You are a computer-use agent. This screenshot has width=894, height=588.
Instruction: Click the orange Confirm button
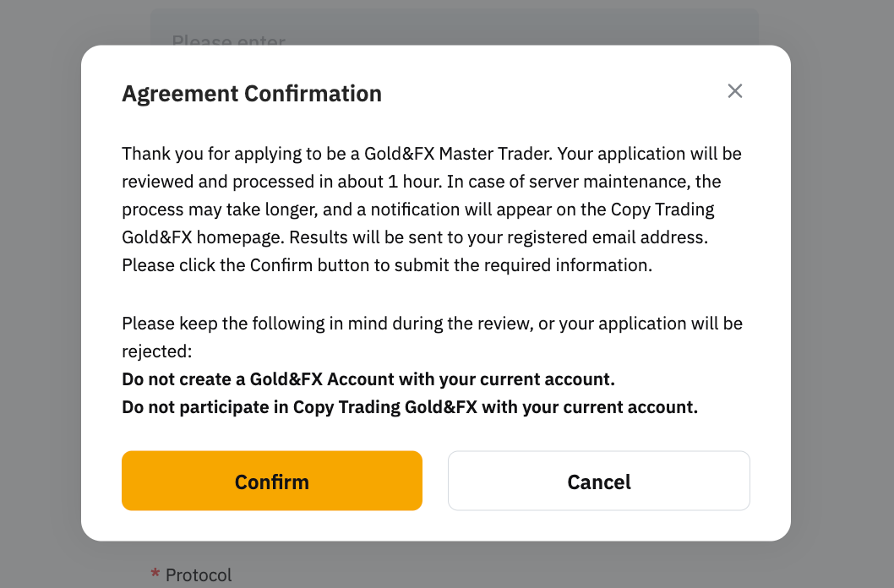click(x=271, y=481)
